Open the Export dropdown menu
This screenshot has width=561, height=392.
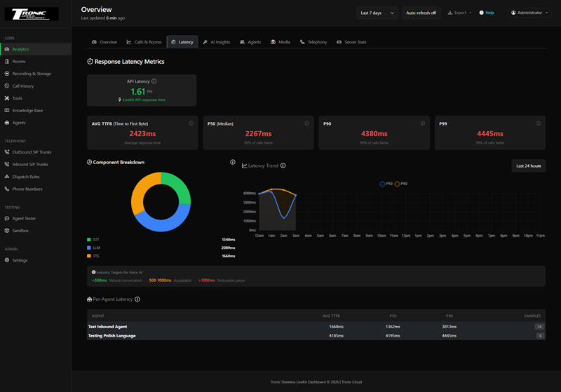pos(460,13)
